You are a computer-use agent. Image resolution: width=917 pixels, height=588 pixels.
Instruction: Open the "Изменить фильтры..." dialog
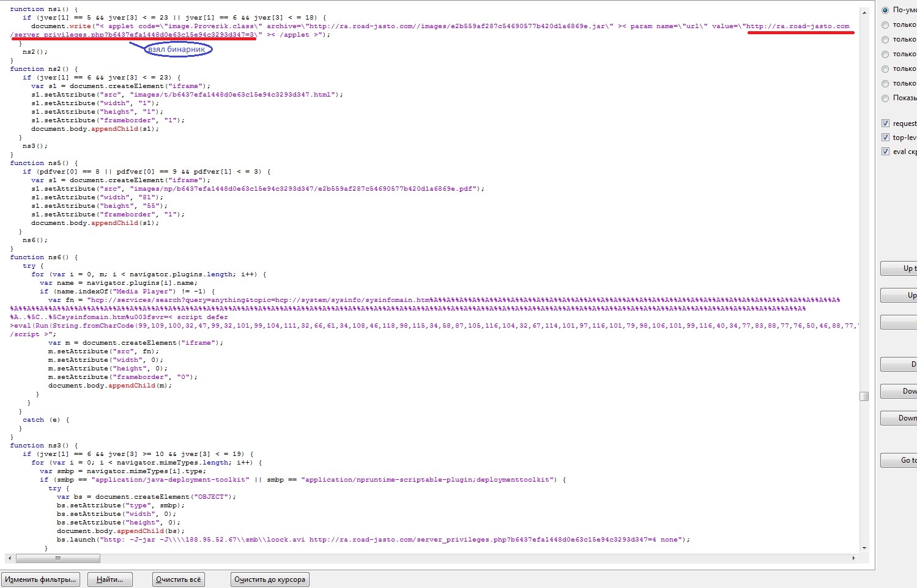coord(40,579)
